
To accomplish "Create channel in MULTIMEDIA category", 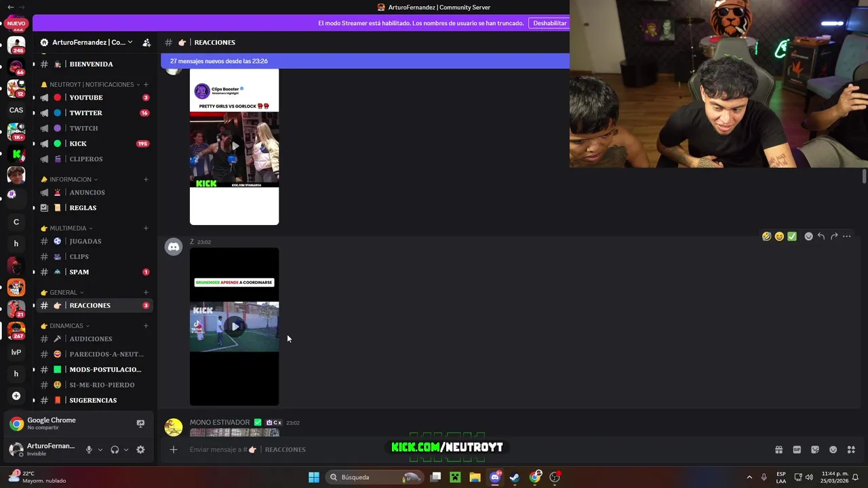I will click(146, 228).
